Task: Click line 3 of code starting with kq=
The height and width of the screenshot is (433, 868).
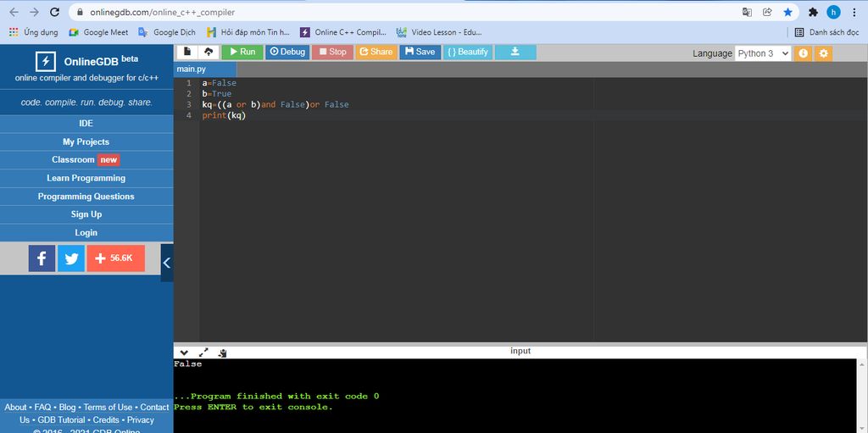Action: coord(275,105)
